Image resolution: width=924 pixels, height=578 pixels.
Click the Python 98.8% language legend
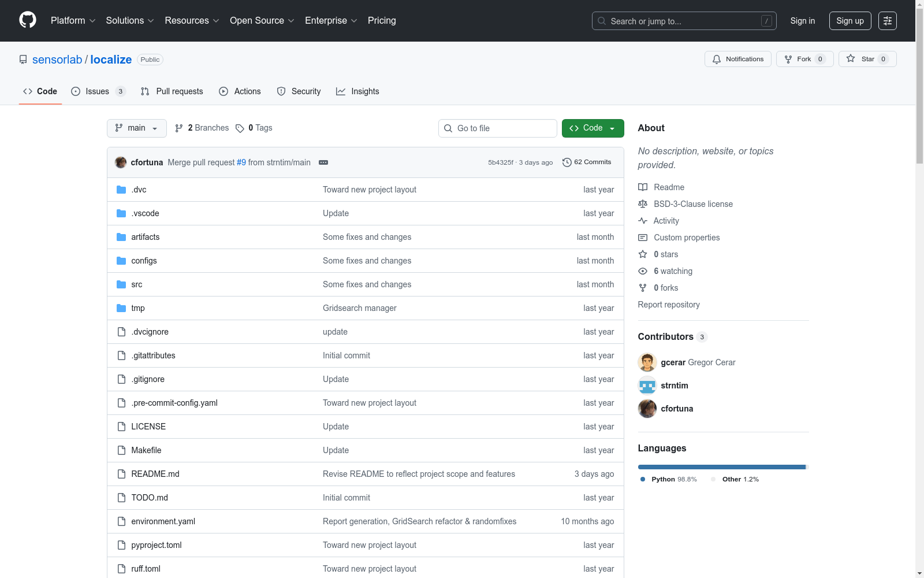tap(669, 479)
